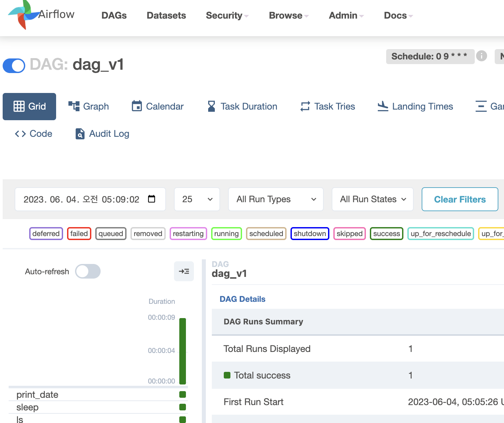
Task: Click the failed state legend badge
Action: [x=79, y=233]
